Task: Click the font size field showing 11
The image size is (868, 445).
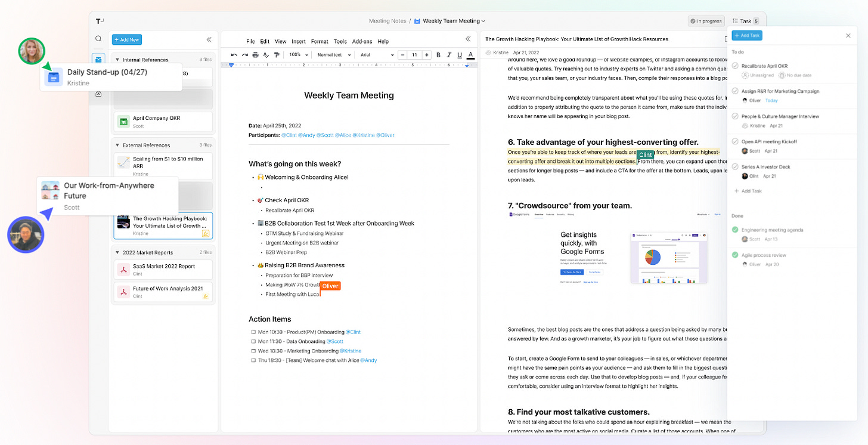Action: 414,55
